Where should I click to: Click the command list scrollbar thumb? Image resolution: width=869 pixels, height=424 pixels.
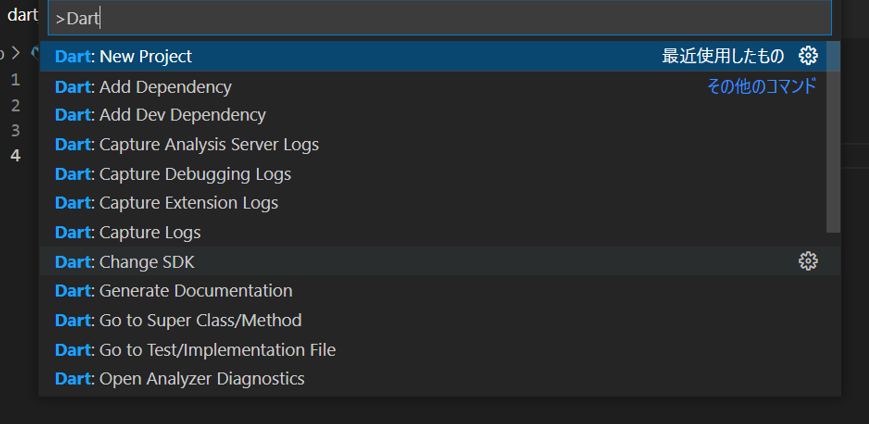pyautogui.click(x=833, y=137)
